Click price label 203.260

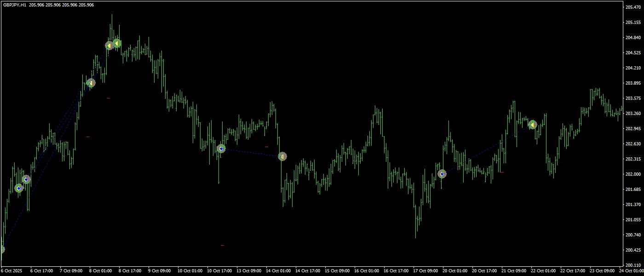(x=633, y=114)
